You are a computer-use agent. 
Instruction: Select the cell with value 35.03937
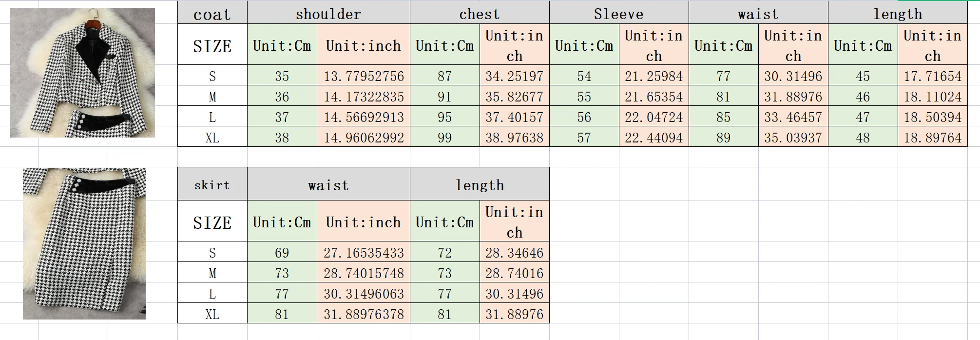(x=793, y=138)
